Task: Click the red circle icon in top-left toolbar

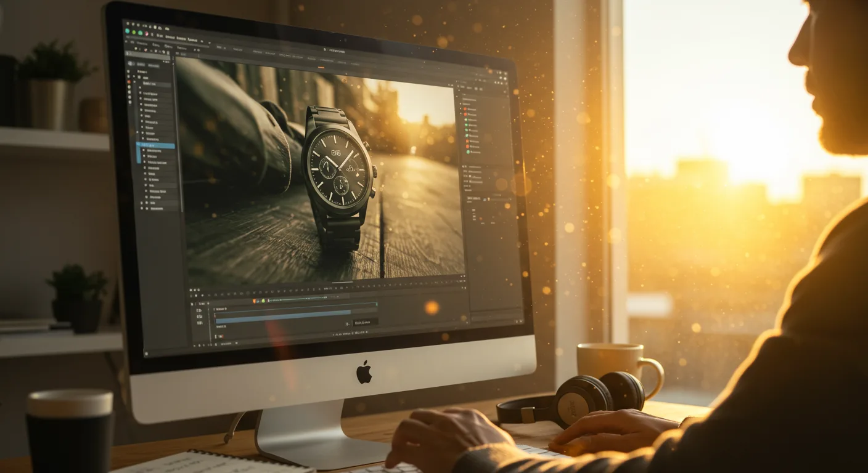Action: click(145, 33)
